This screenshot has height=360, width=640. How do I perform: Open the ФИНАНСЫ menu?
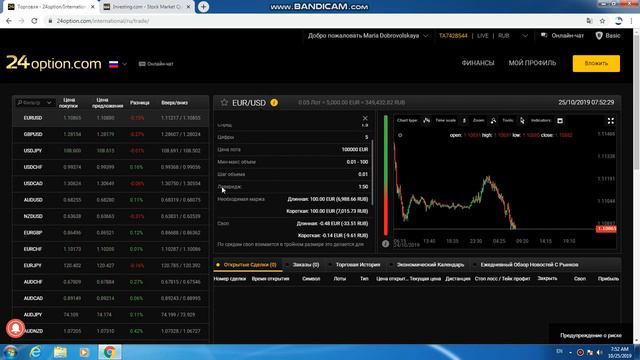[x=478, y=63]
